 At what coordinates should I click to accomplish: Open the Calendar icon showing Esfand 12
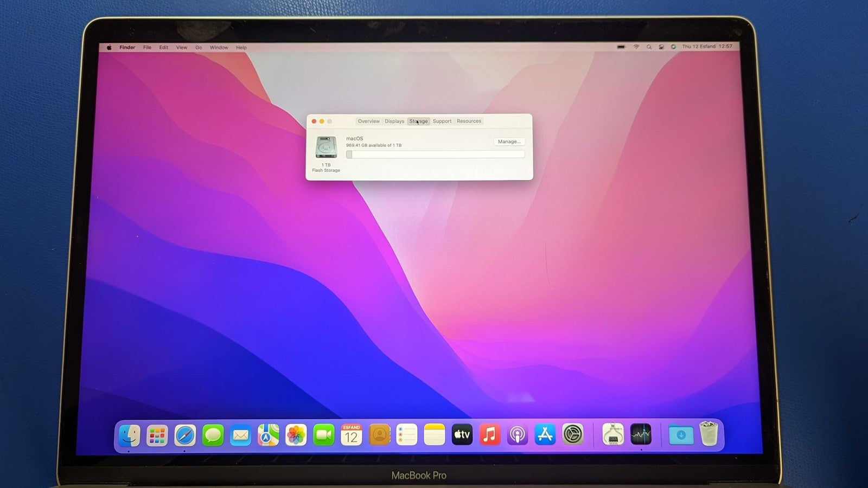[x=352, y=435]
